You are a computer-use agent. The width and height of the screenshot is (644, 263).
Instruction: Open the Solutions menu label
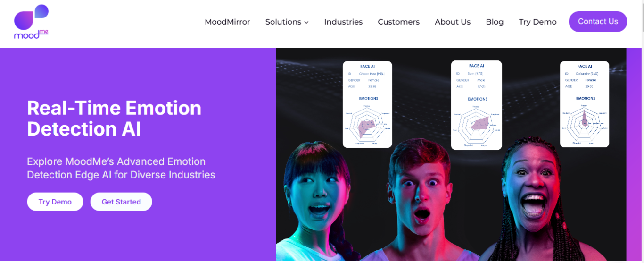pos(283,22)
